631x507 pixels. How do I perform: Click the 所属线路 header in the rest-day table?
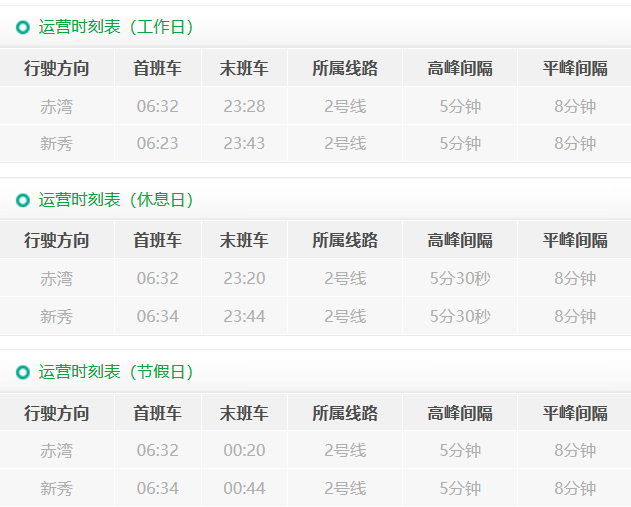pos(345,241)
